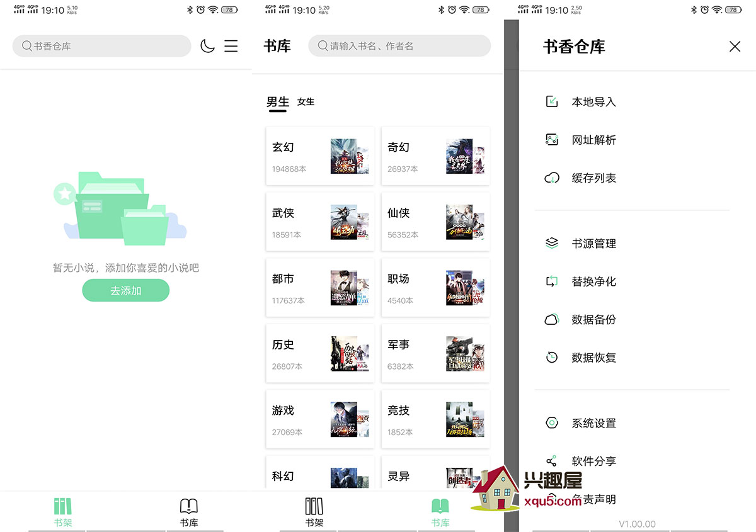Select 书架 tab on the first screen
Screen dimensions: 756x532
coord(63,512)
